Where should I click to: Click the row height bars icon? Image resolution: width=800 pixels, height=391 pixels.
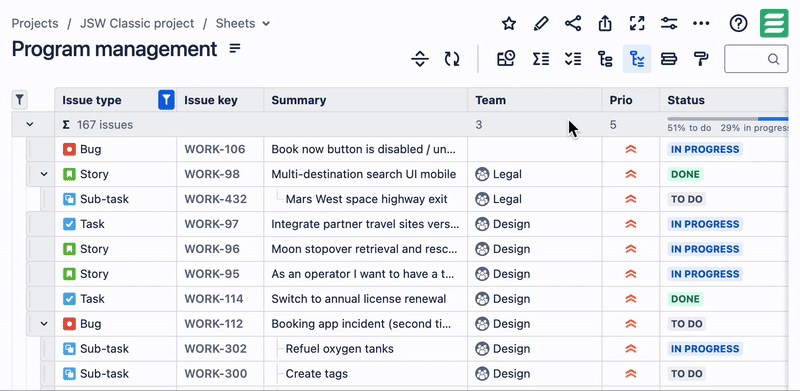click(669, 59)
